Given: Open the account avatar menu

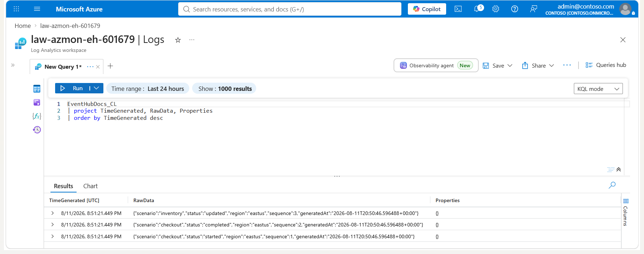Looking at the screenshot, I should (625, 9).
